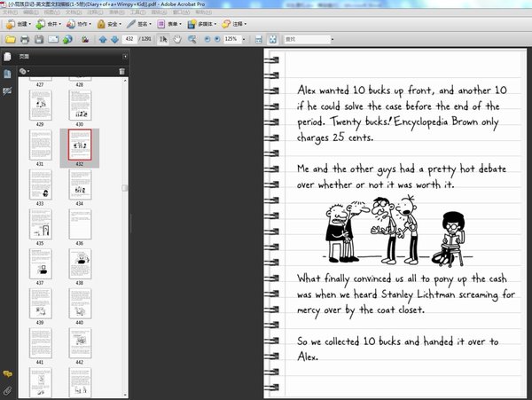Toggle the fit-page view icon

[x=273, y=39]
